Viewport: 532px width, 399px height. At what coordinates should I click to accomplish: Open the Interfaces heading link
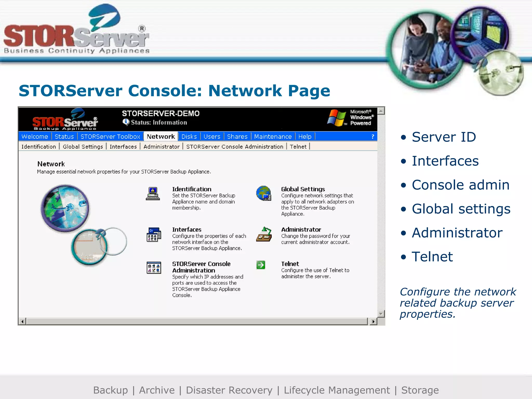click(187, 229)
